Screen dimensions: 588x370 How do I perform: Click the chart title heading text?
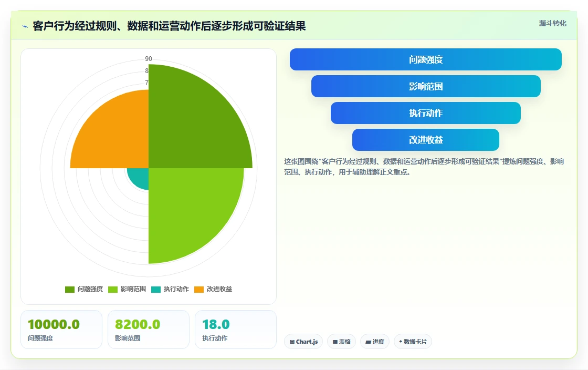pos(169,26)
